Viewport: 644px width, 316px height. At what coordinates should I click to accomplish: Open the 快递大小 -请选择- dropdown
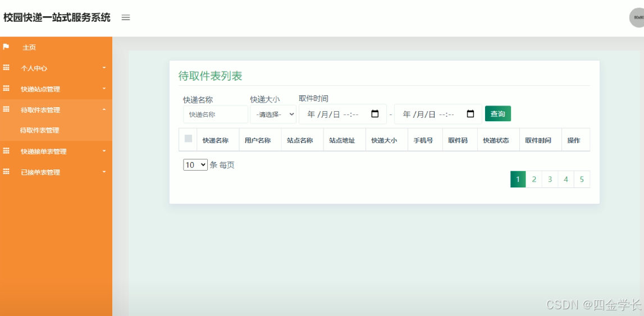(273, 115)
